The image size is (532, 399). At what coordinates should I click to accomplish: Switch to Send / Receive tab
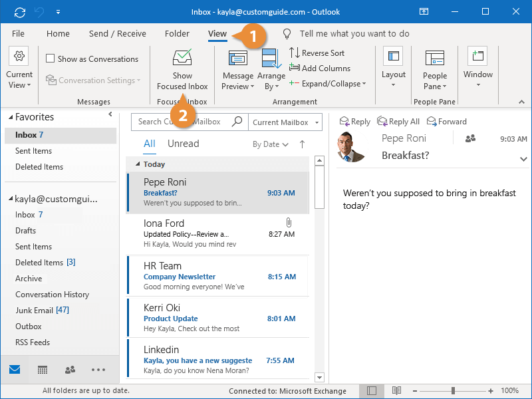[118, 34]
